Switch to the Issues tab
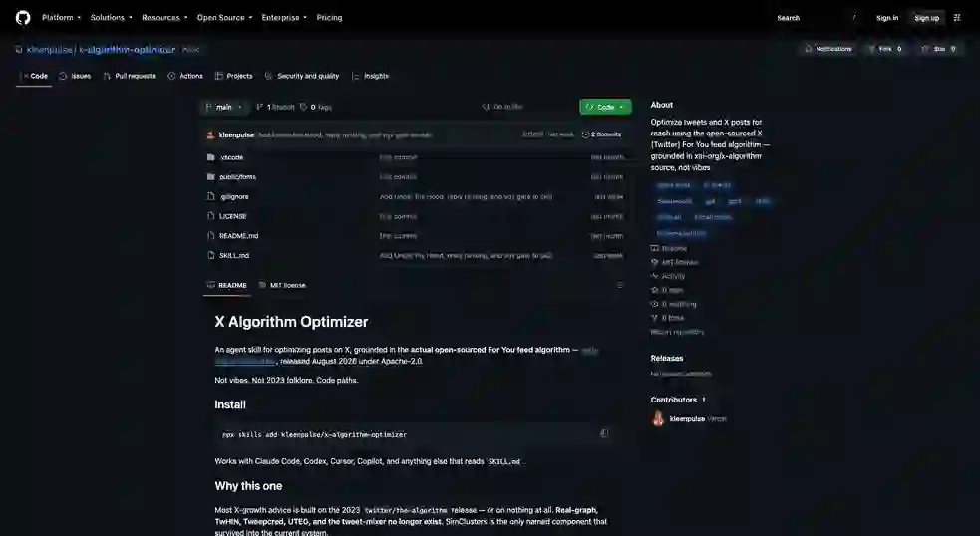Viewport: 980px width, 536px height. [75, 76]
